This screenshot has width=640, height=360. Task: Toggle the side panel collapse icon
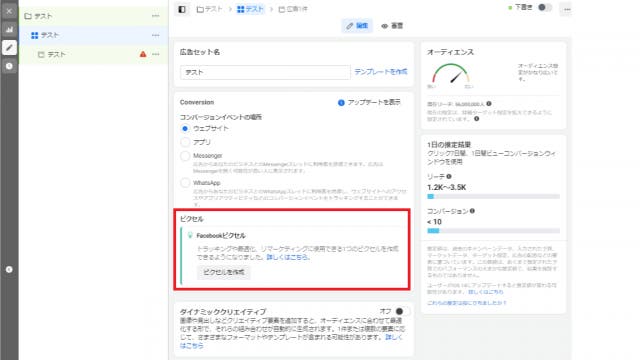(x=182, y=9)
